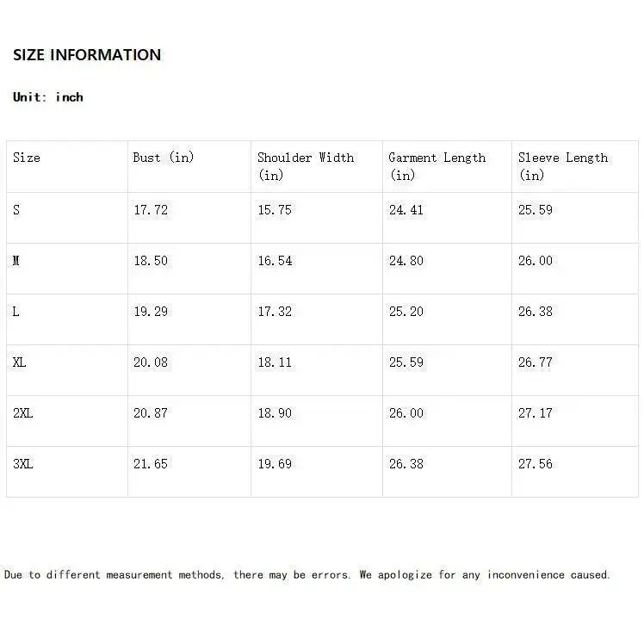Image resolution: width=644 pixels, height=644 pixels.
Task: Select the 3XL size row label
Action: pos(23,464)
